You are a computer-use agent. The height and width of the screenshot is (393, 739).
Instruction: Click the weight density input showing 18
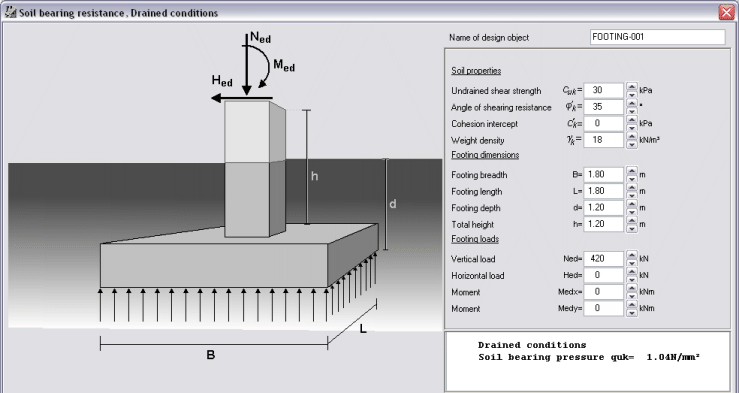pyautogui.click(x=604, y=140)
